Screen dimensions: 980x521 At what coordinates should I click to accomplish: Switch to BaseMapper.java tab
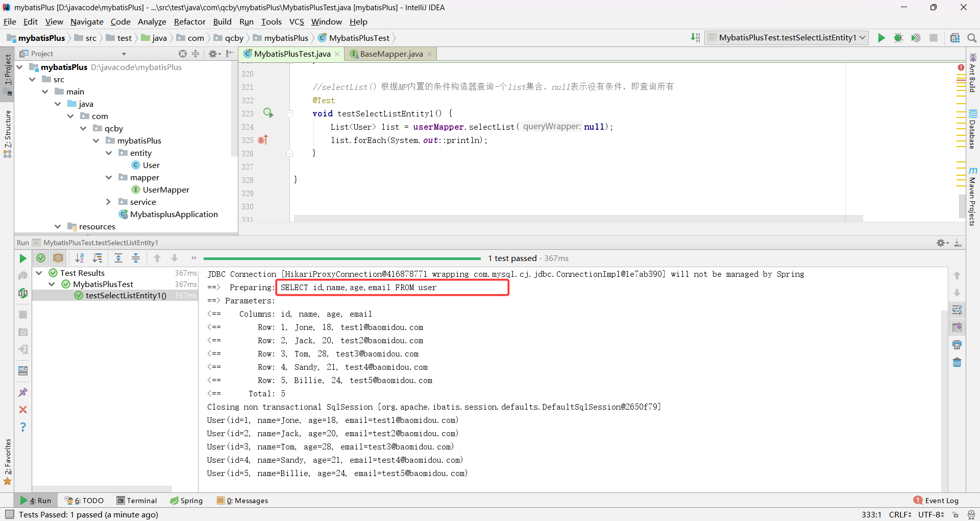coord(391,54)
